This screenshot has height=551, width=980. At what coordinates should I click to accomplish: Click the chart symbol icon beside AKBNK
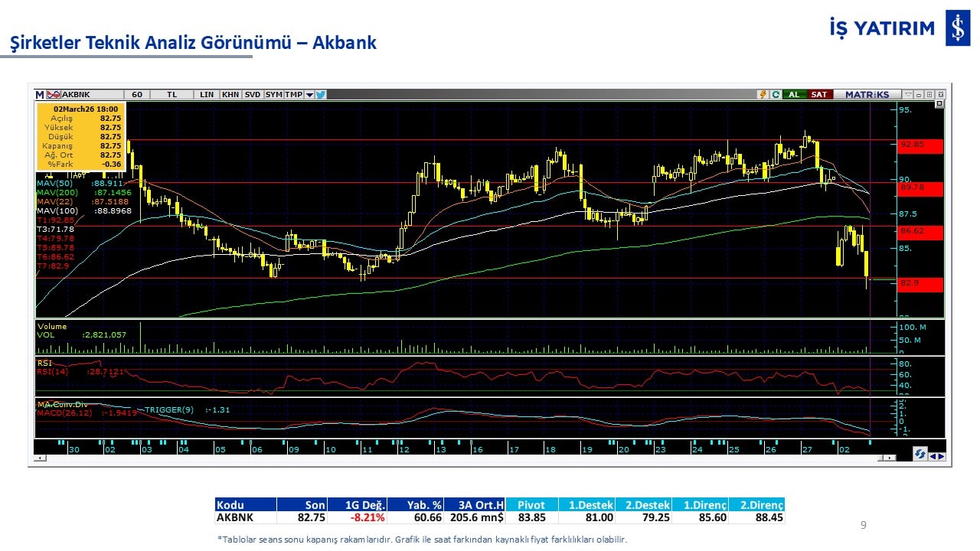coord(53,95)
